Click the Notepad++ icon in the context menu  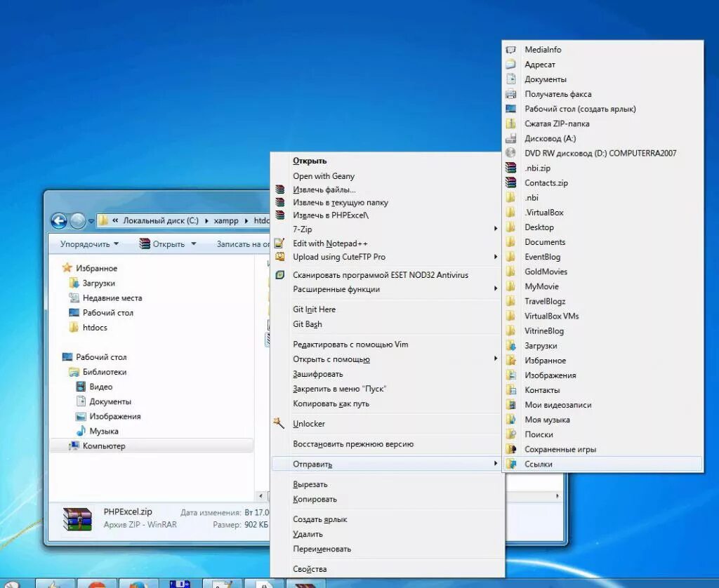[279, 243]
